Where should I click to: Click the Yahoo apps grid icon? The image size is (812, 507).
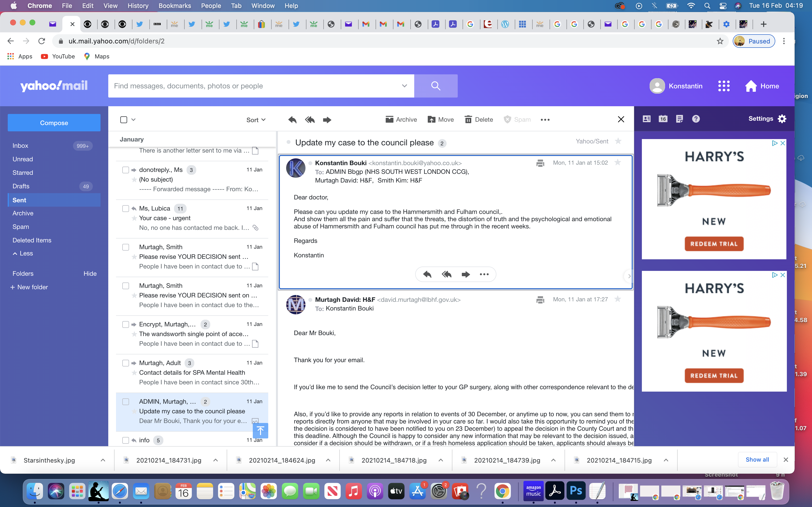click(x=724, y=86)
